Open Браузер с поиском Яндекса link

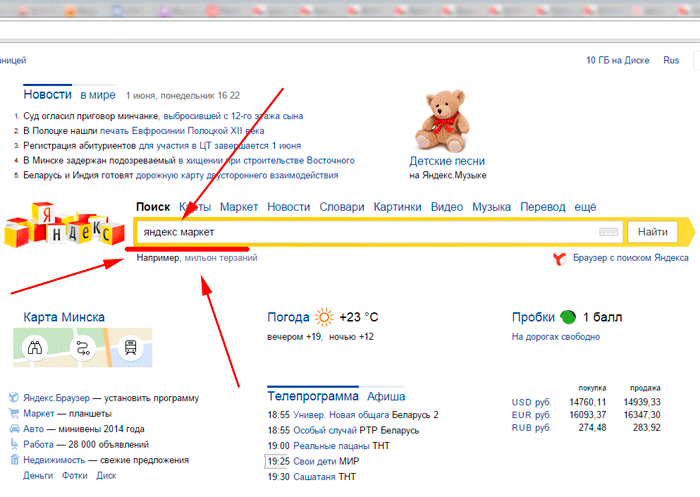[631, 258]
